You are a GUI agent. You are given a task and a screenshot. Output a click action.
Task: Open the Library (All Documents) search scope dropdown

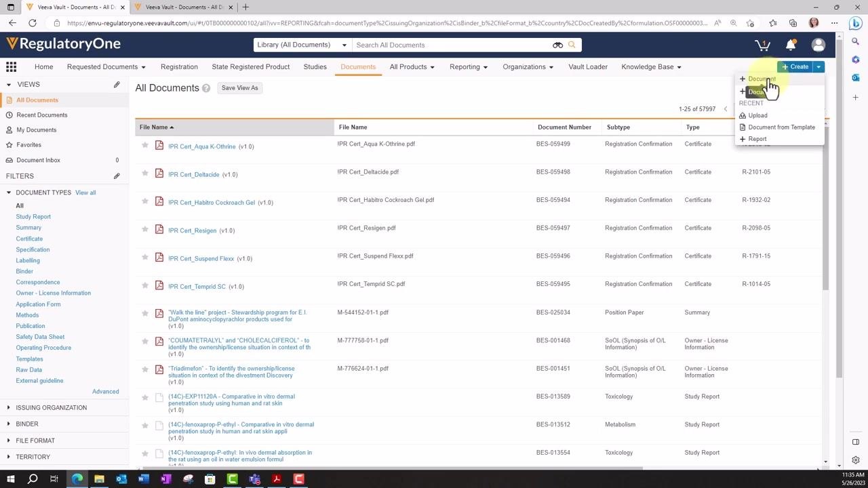[302, 45]
